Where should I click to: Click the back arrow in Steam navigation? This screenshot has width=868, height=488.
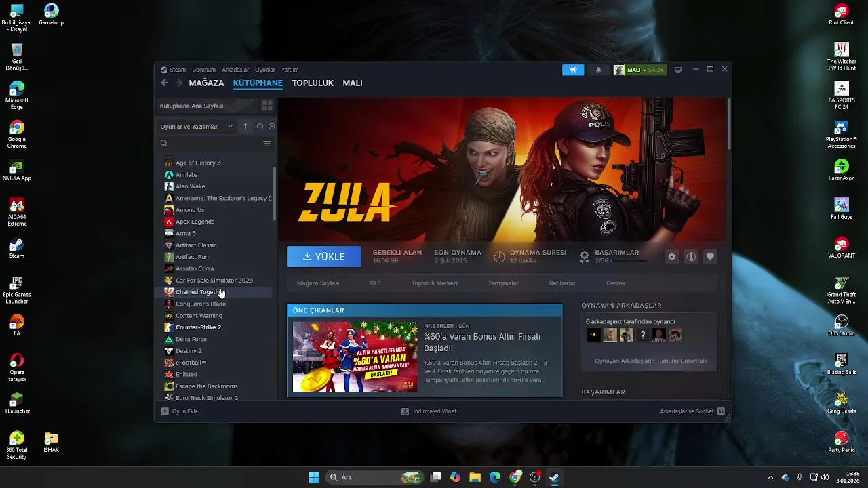[164, 83]
